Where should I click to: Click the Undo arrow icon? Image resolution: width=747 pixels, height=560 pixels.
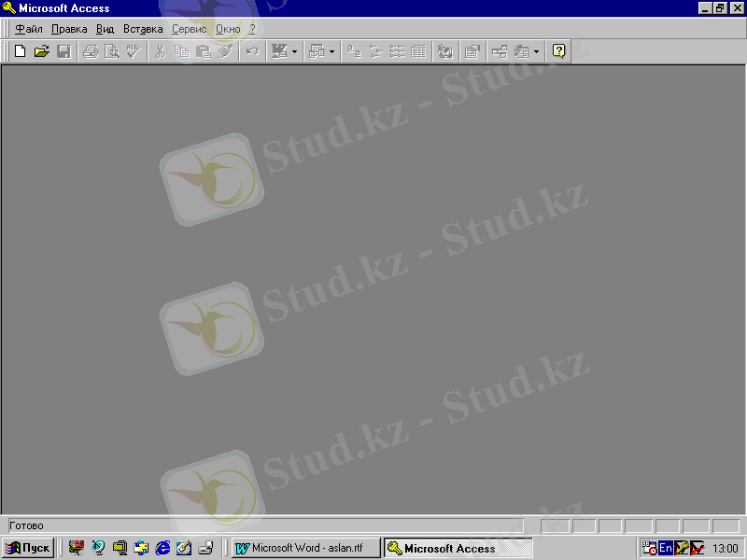pos(252,51)
